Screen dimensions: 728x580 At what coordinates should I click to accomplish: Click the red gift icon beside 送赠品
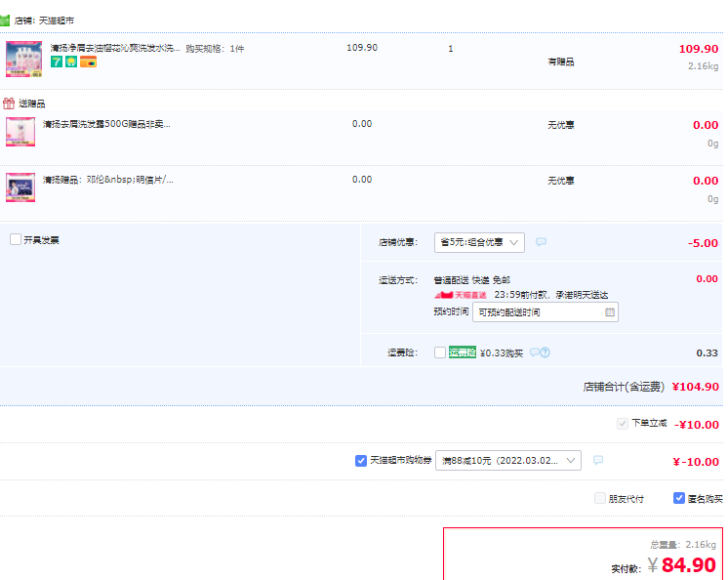click(9, 104)
